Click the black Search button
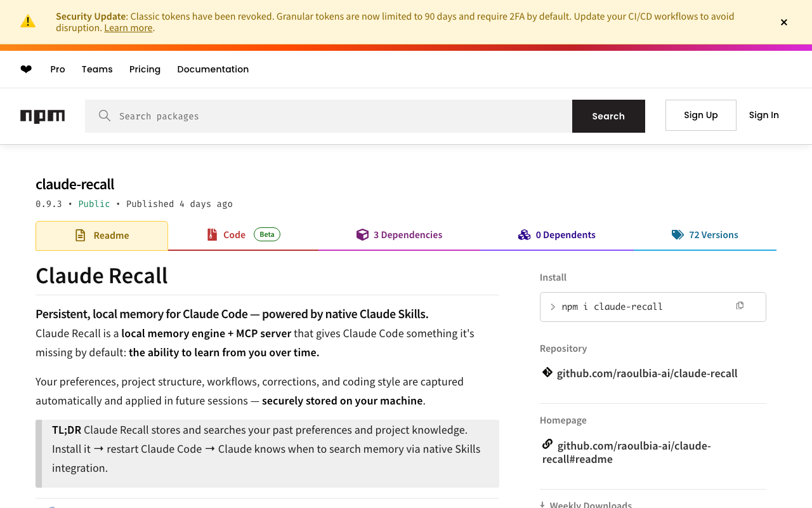812x508 pixels. point(608,116)
